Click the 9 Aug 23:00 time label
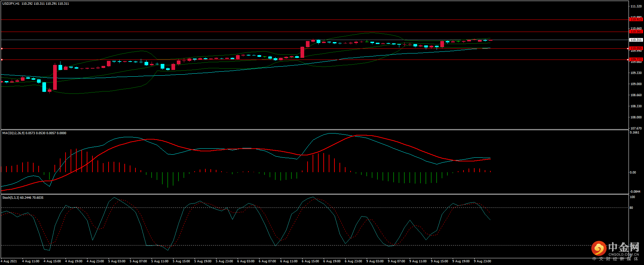The image size is (644, 265). pos(482,261)
